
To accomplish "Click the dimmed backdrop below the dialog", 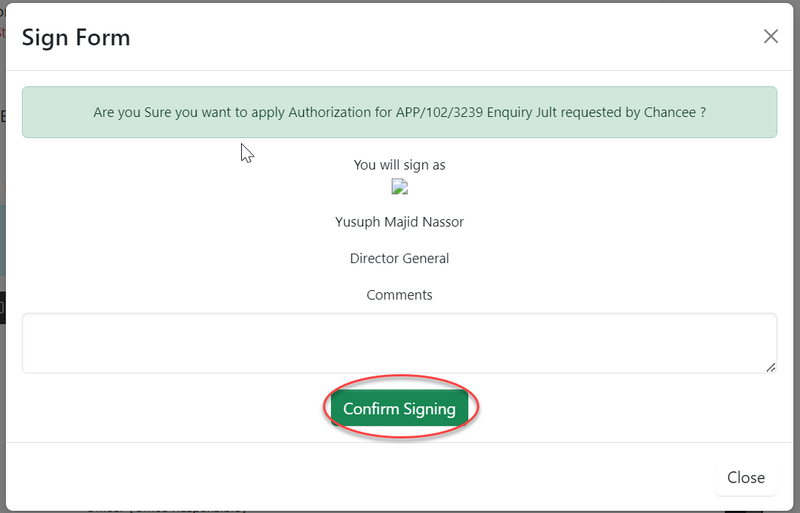I will (400, 507).
